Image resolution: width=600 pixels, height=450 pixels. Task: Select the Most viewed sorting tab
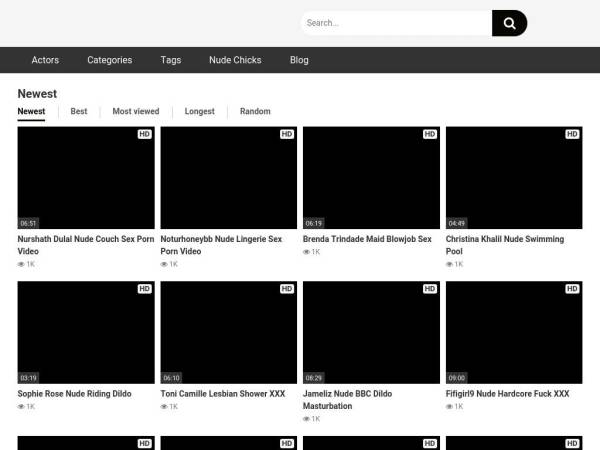[135, 112]
